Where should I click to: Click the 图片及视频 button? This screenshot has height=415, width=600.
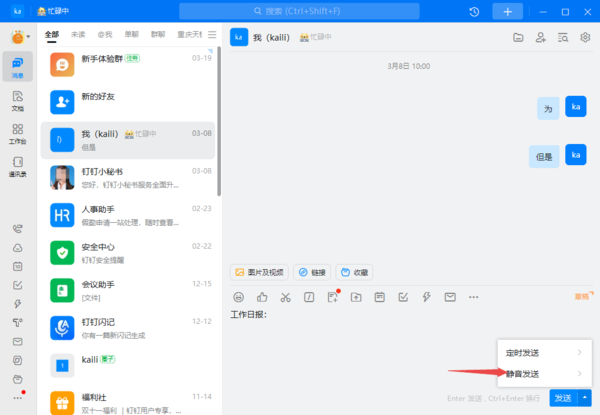(259, 272)
